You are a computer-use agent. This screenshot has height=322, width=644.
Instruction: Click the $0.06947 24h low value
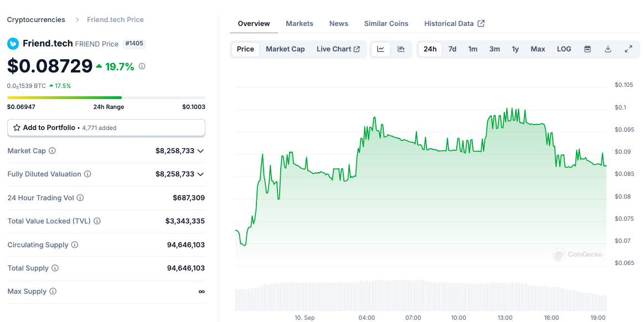(21, 107)
